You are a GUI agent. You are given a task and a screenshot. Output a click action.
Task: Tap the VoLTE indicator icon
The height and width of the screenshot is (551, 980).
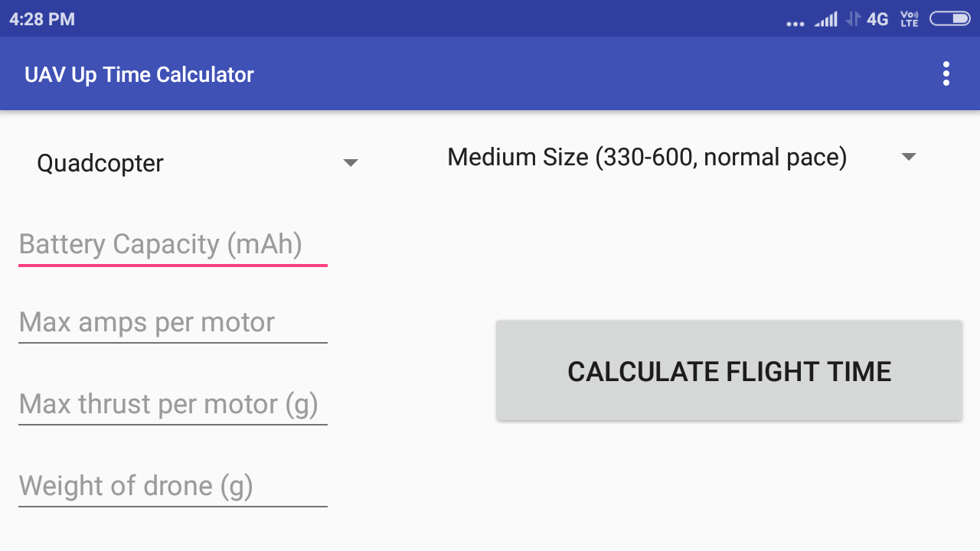tap(910, 19)
